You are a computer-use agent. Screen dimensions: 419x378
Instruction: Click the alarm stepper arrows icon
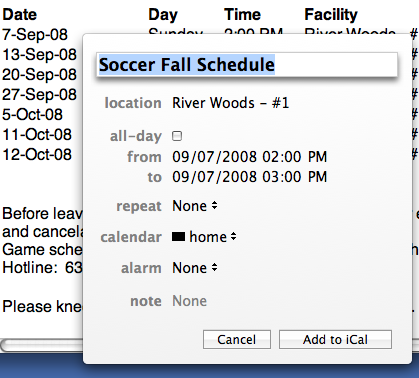click(x=214, y=267)
